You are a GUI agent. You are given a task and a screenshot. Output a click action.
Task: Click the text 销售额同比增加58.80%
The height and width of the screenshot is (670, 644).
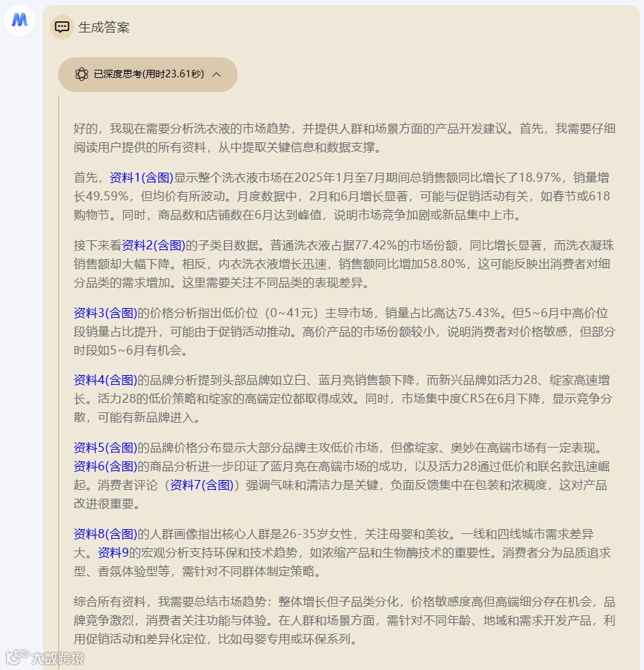click(402, 264)
